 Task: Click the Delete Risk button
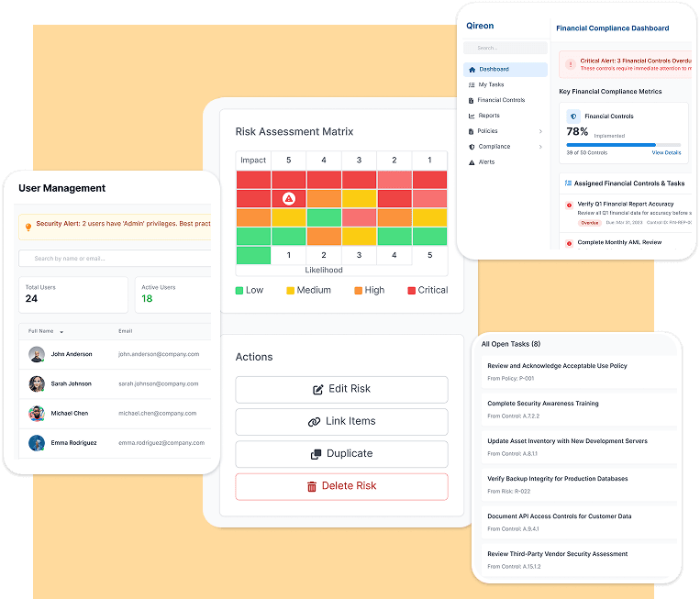[341, 486]
